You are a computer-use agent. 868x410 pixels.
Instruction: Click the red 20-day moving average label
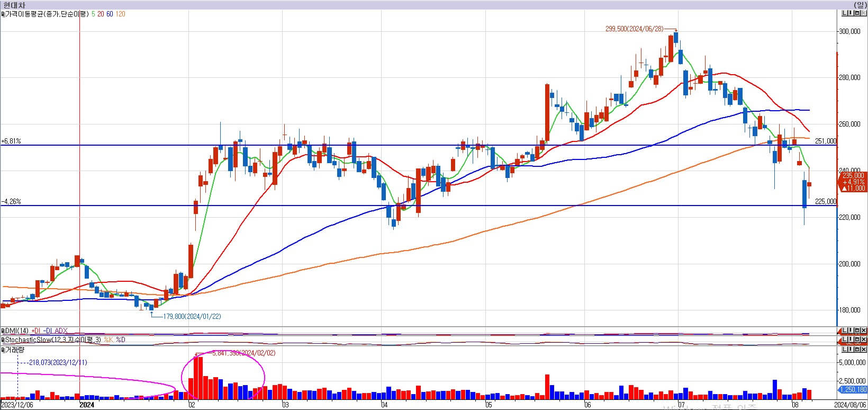[x=101, y=14]
